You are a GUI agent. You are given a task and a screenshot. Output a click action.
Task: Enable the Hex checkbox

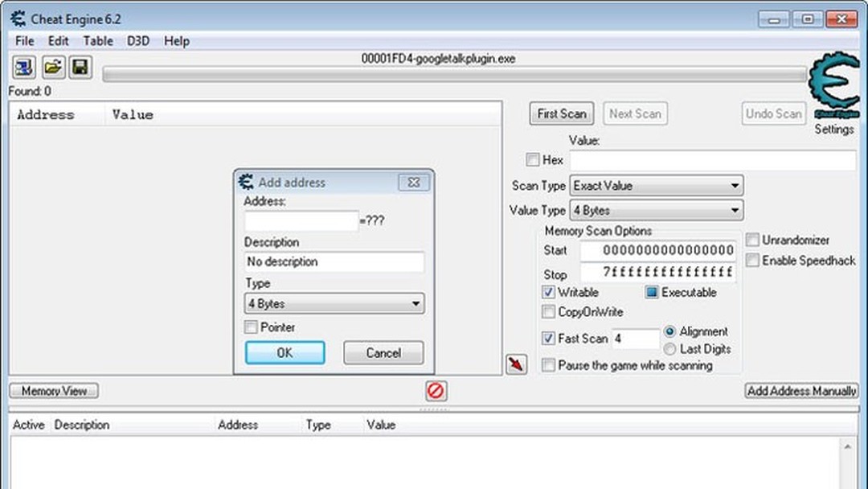[x=533, y=159]
